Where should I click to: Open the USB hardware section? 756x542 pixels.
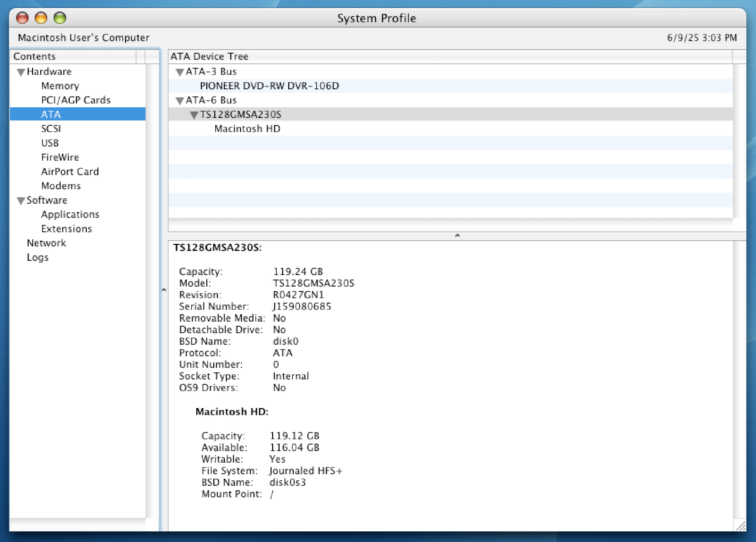point(50,143)
